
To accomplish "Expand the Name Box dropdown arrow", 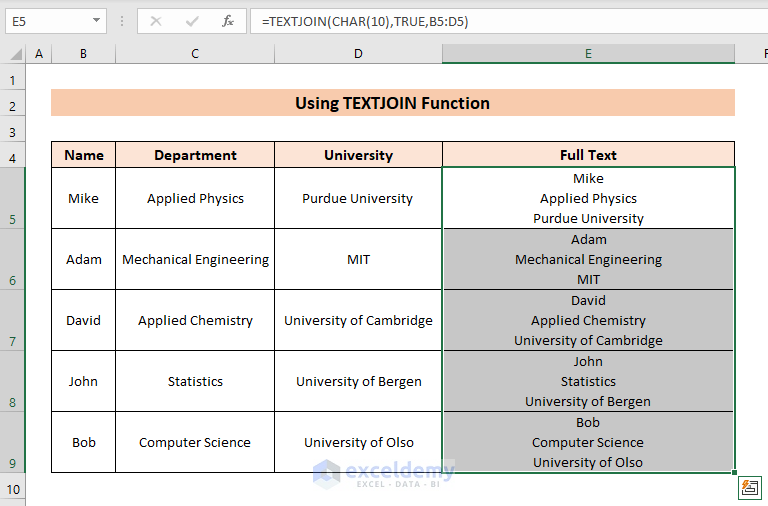I will (96, 20).
